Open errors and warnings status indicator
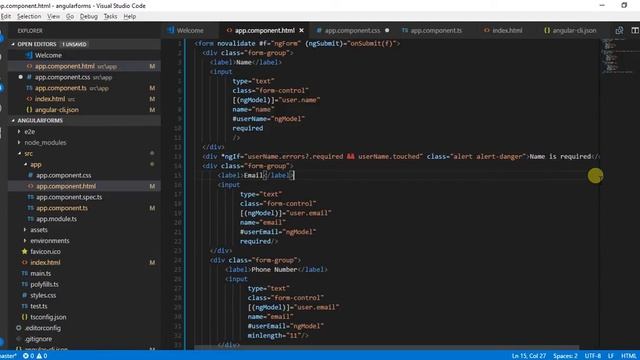640x360 pixels. tap(35, 356)
